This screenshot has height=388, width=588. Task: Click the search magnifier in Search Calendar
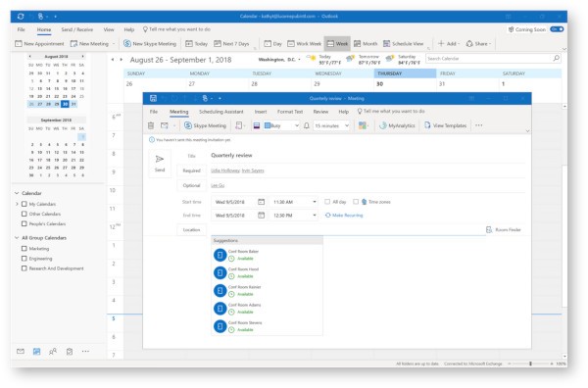click(557, 58)
